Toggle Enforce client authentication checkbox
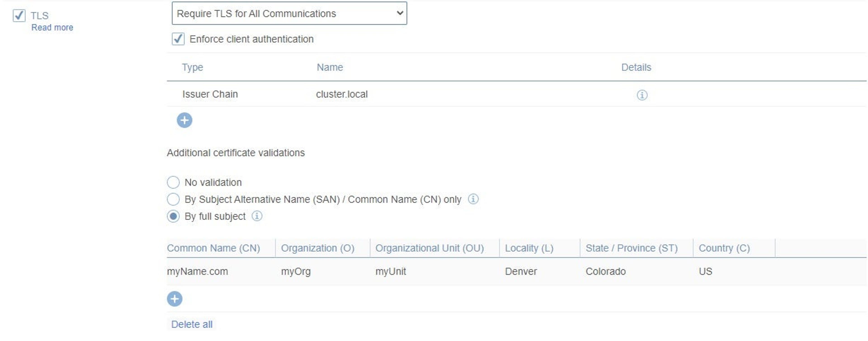 pos(178,39)
